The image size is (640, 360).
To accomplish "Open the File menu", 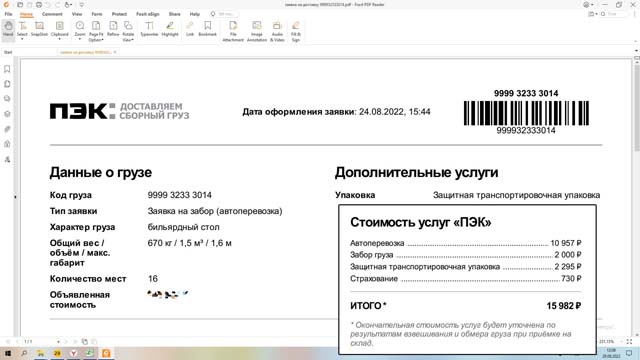I will [8, 14].
